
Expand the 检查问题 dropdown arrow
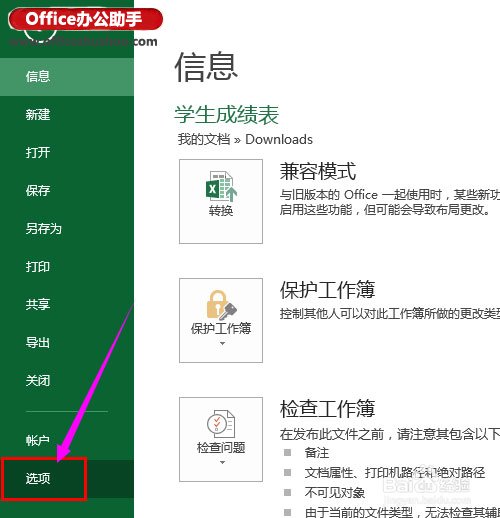click(222, 462)
